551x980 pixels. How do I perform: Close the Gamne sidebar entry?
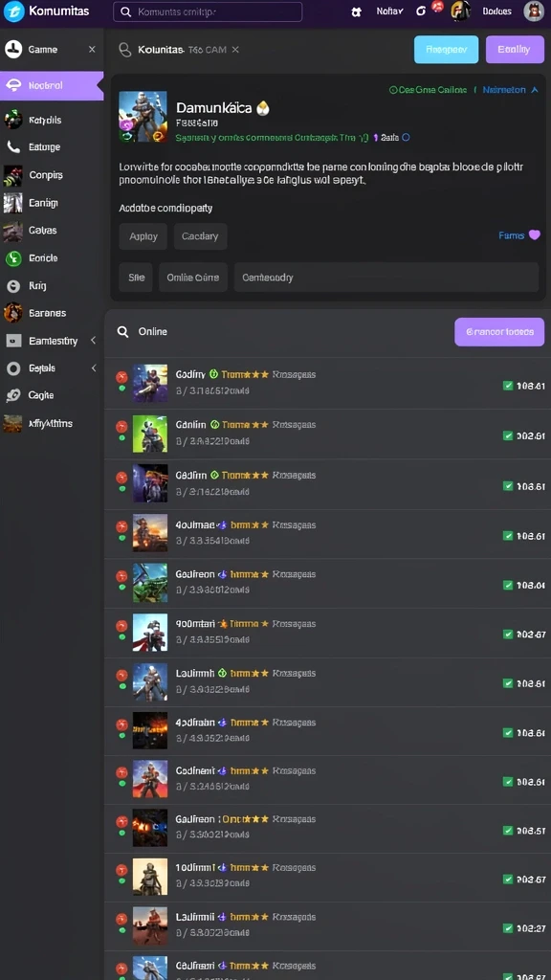pos(92,49)
